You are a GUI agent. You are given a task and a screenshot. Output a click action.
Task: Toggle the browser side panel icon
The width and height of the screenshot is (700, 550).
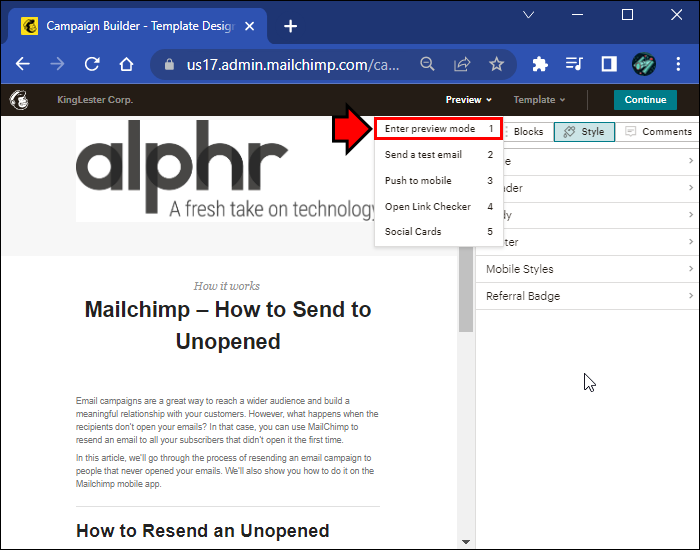(609, 64)
